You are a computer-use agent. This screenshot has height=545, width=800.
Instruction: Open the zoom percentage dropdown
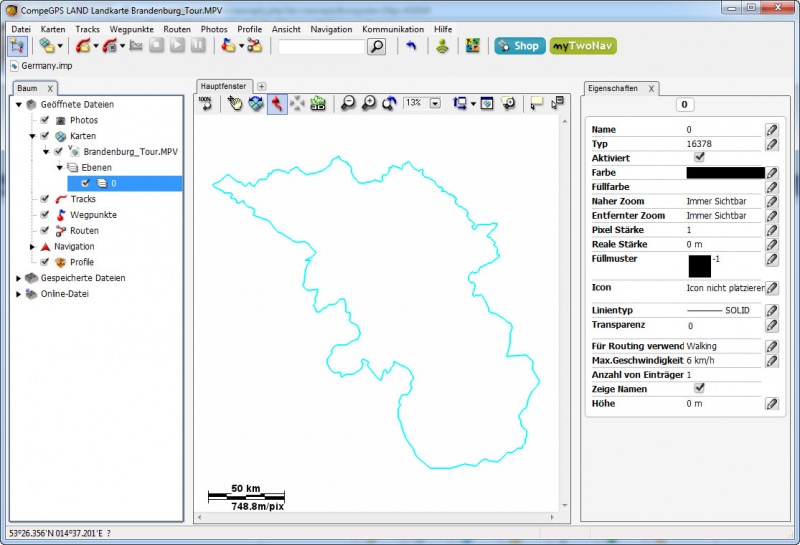click(x=435, y=103)
